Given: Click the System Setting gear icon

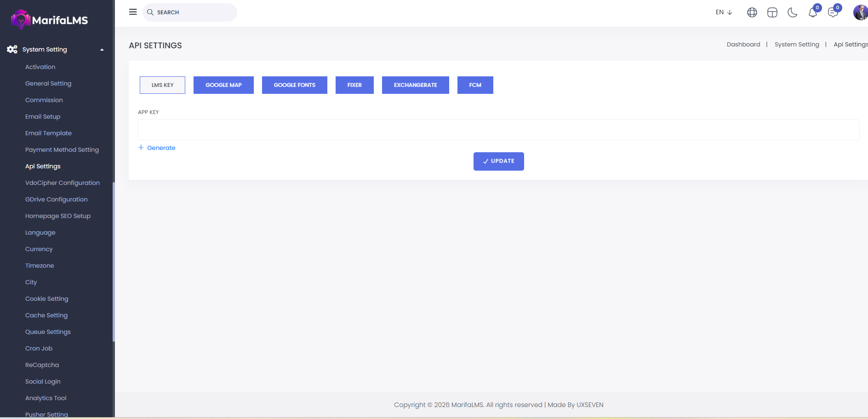Looking at the screenshot, I should click(x=12, y=49).
